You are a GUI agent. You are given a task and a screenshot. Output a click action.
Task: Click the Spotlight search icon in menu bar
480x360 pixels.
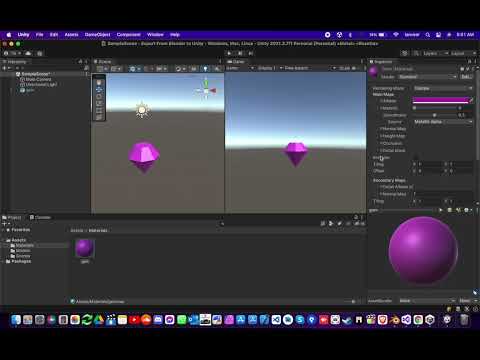tap(428, 35)
